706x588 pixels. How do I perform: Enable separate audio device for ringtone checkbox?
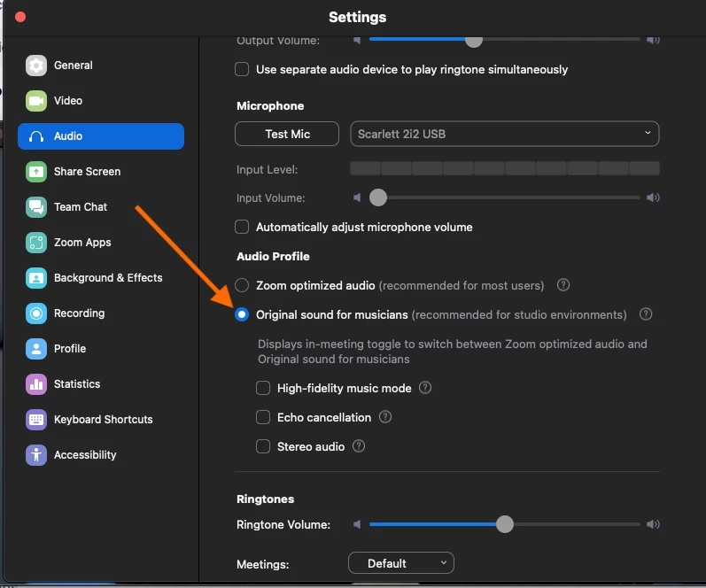[x=242, y=69]
